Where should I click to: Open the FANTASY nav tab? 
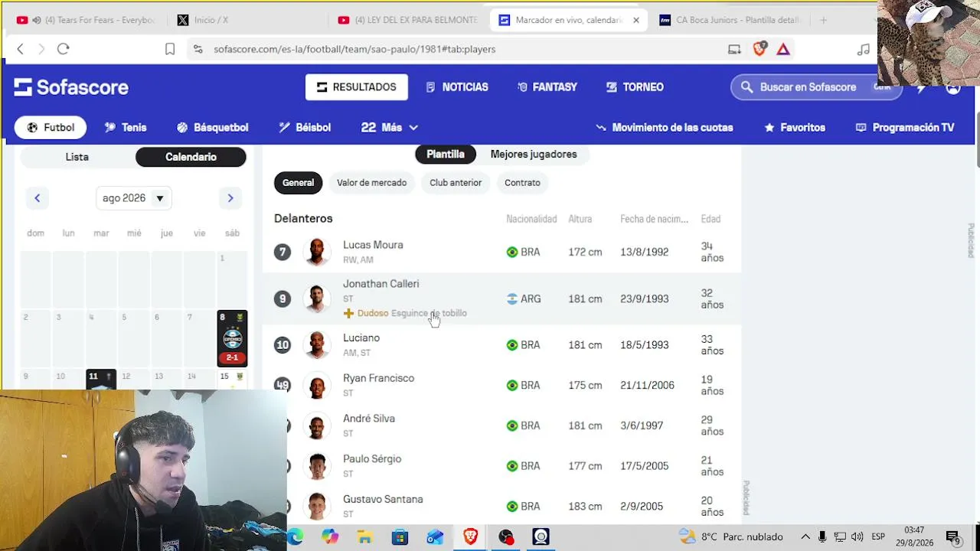[x=547, y=87]
